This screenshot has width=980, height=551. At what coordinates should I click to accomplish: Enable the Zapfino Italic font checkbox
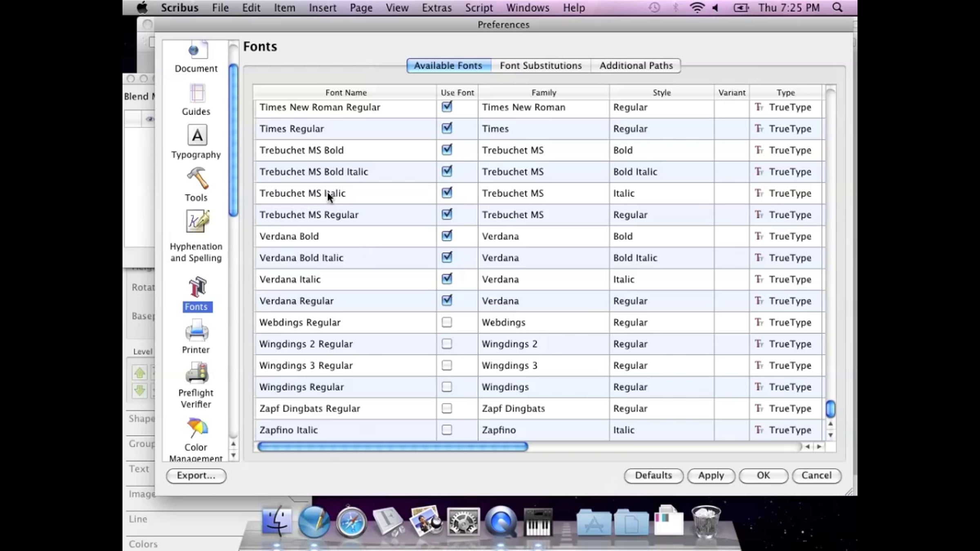[447, 430]
